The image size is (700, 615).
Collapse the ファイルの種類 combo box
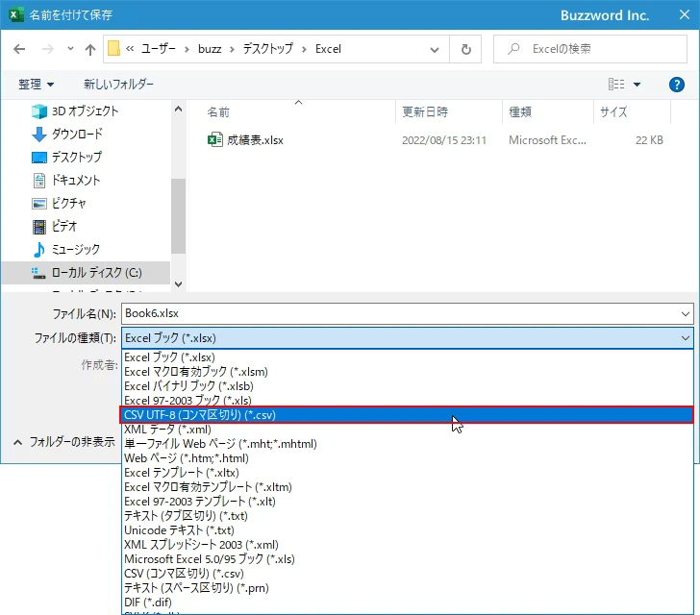coord(686,338)
